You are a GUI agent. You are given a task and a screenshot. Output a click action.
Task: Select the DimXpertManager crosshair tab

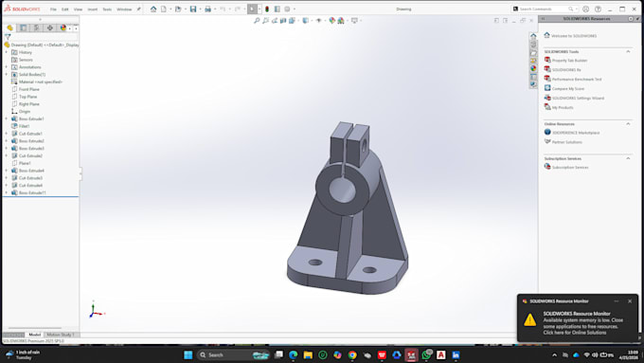coord(49,27)
